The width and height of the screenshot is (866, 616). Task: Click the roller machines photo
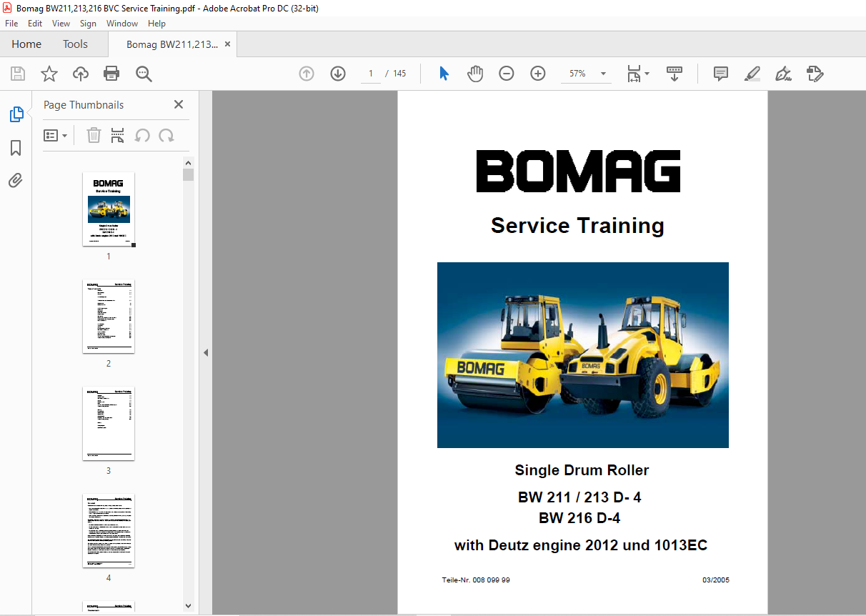pyautogui.click(x=583, y=355)
